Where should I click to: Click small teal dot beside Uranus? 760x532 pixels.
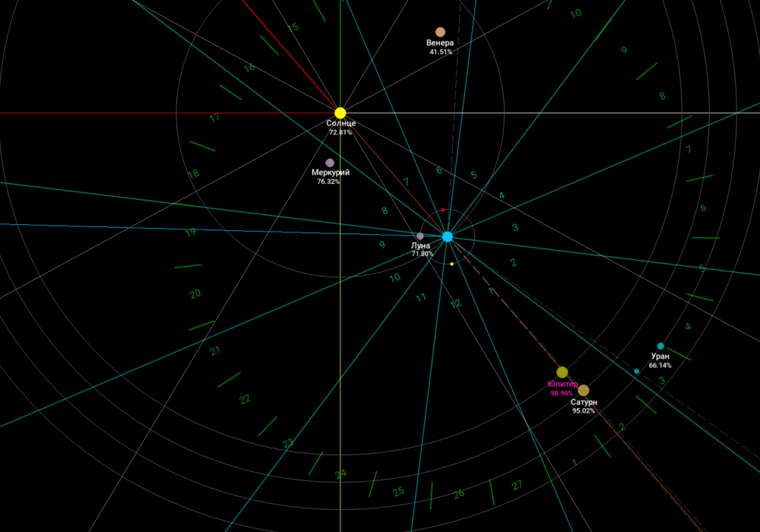(x=636, y=371)
